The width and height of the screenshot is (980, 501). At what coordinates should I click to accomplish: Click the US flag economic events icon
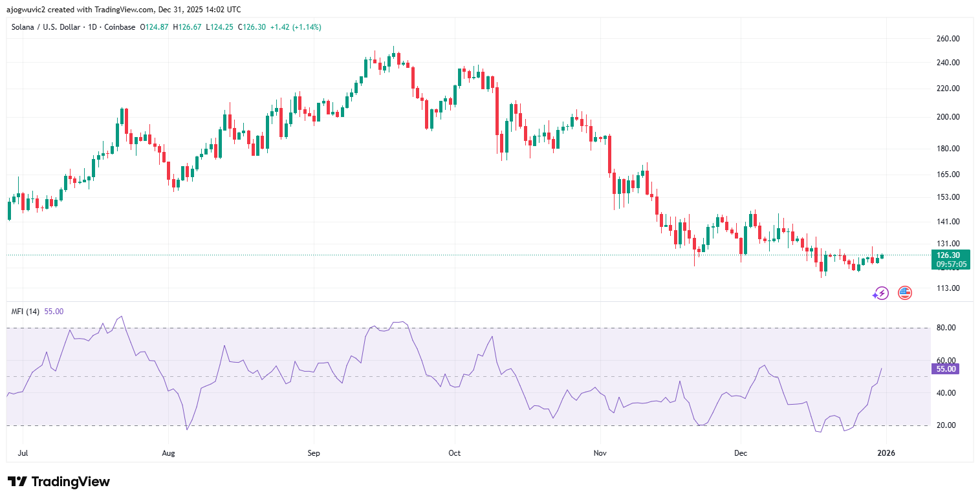point(904,293)
